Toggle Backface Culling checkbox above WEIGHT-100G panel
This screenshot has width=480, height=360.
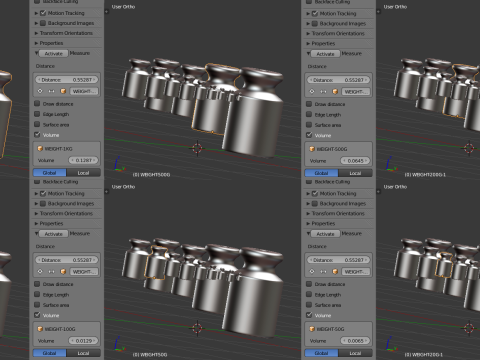point(37,182)
